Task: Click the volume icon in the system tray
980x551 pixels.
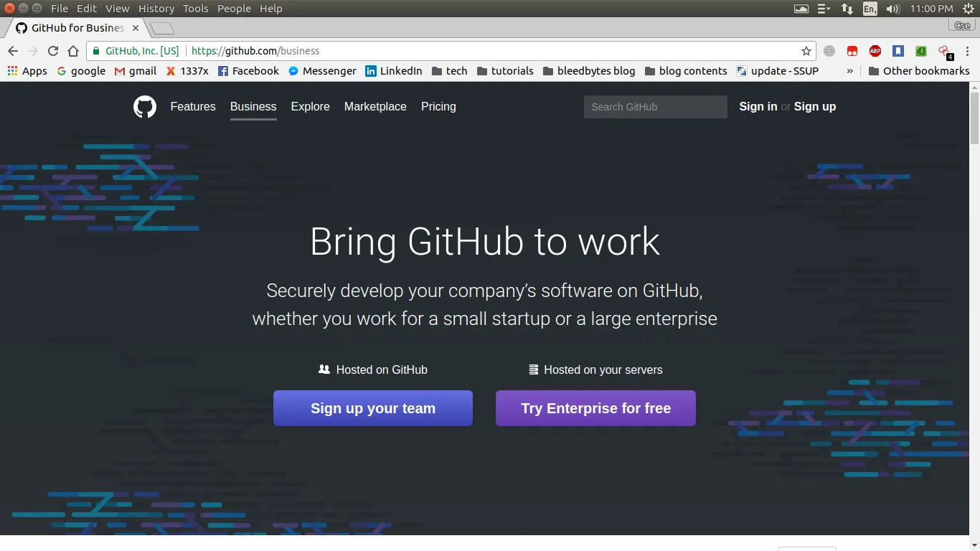Action: pyautogui.click(x=892, y=8)
